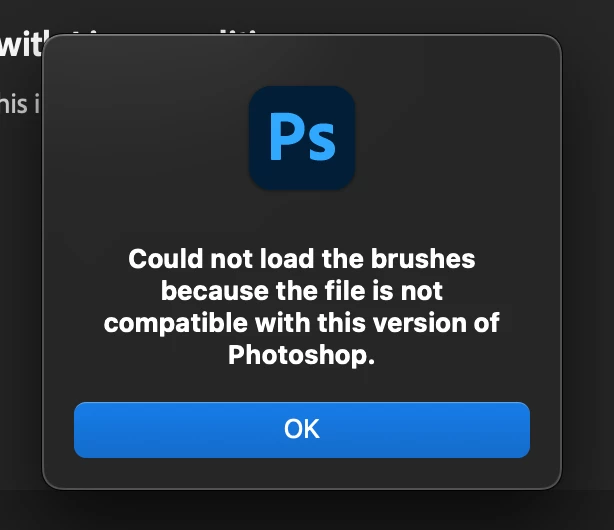Click the partially hidden bold 'with' heading
This screenshot has height=530, width=614.
click(22, 46)
